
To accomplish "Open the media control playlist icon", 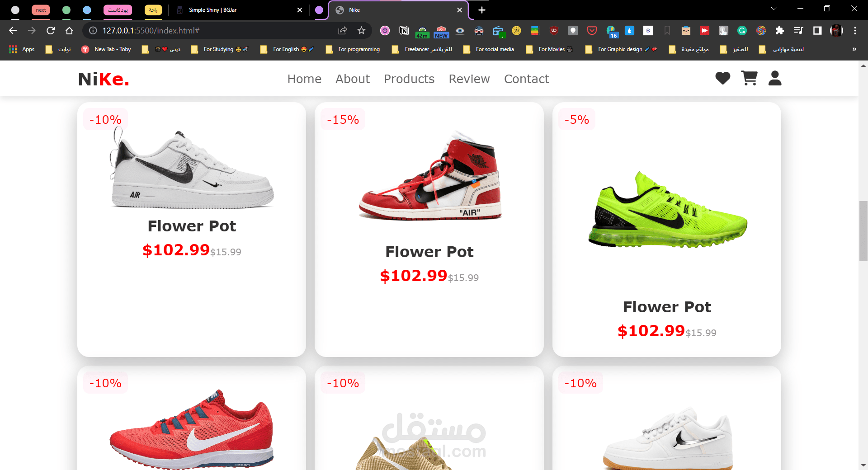I will (798, 30).
